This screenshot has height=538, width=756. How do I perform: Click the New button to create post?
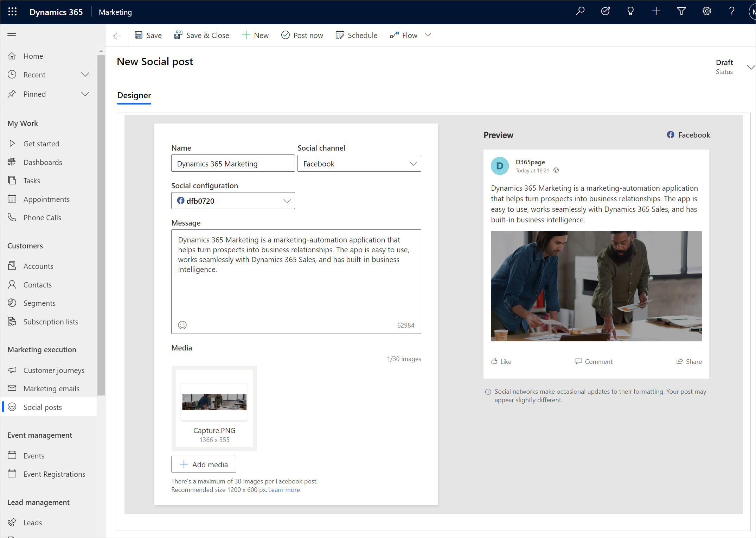(255, 36)
